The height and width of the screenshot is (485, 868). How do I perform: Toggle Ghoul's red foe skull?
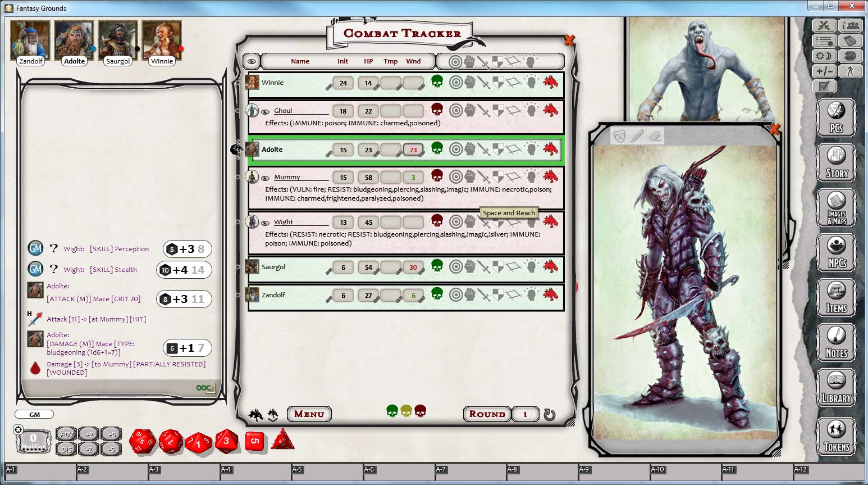pyautogui.click(x=437, y=110)
